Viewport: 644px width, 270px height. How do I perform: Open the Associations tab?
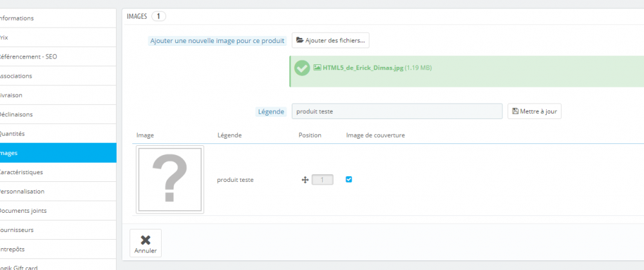click(x=57, y=76)
